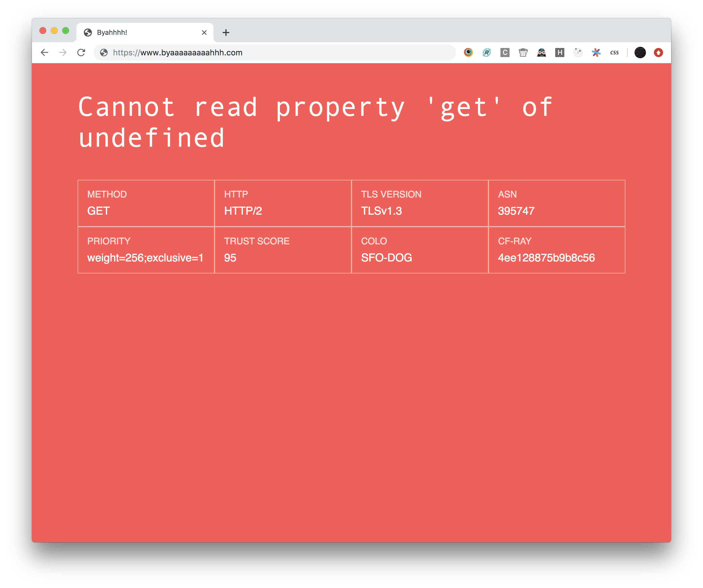This screenshot has width=703, height=588.
Task: Click the AdBlock icon in toolbar
Action: (658, 53)
